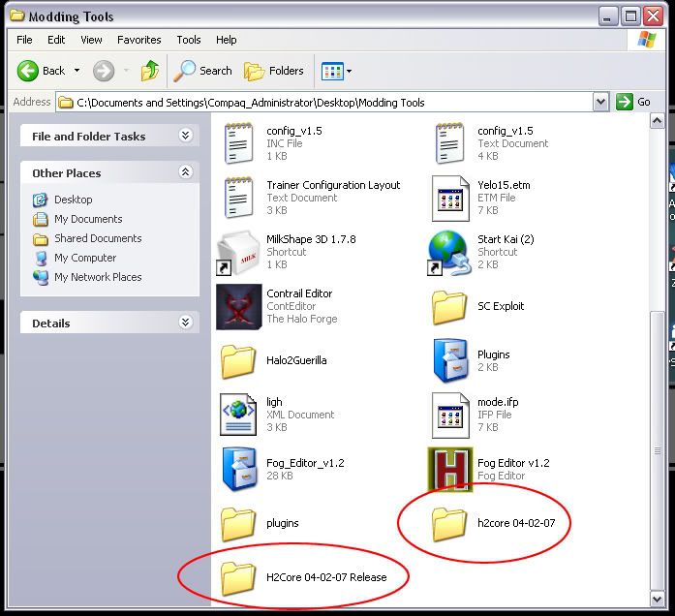Screen dimensions: 675x616
Task: Select h2core 04-02-07 folder icon
Action: point(449,524)
